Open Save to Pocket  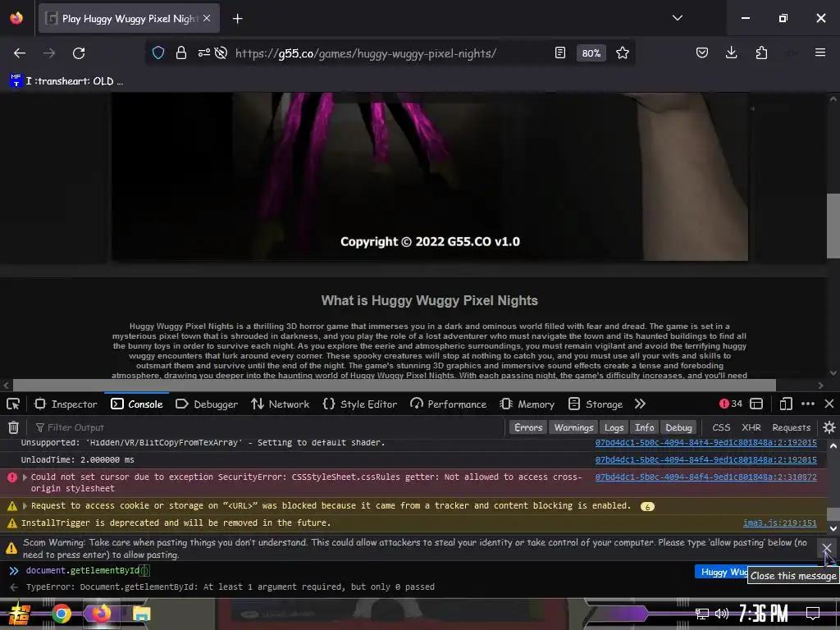[702, 52]
